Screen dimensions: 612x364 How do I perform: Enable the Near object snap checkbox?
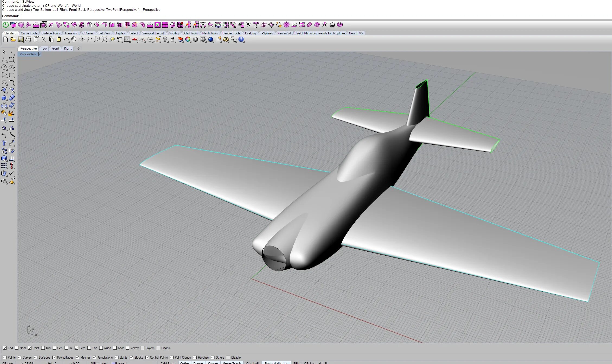(17, 348)
